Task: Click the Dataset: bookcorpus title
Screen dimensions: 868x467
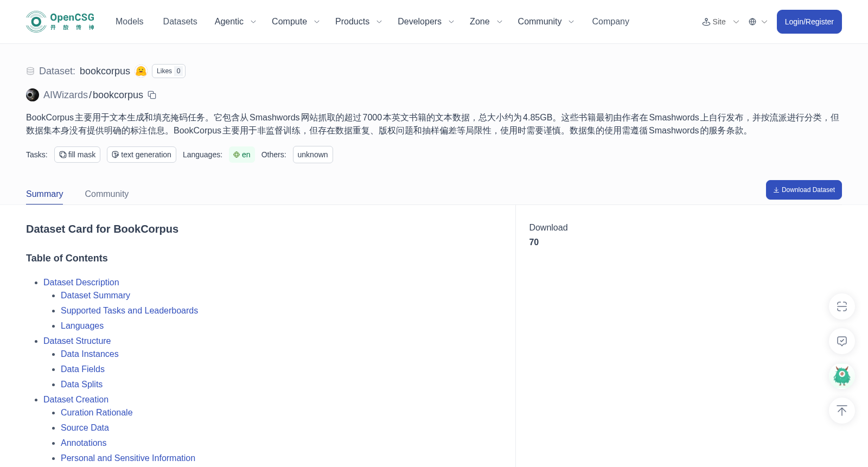Action: click(x=85, y=71)
